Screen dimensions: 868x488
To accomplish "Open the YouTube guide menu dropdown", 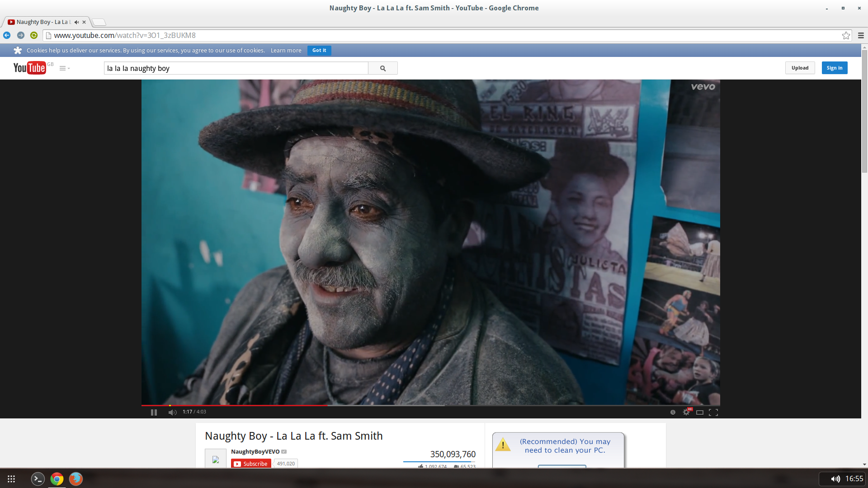I will click(65, 68).
